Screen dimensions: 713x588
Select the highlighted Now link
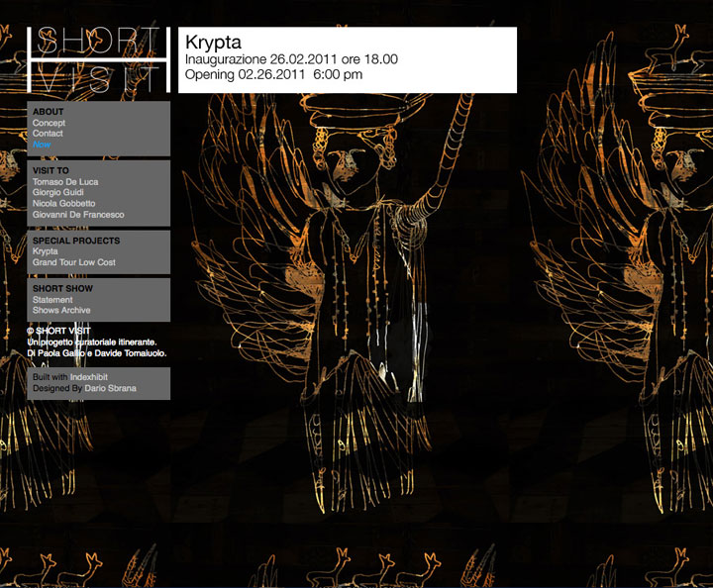41,145
